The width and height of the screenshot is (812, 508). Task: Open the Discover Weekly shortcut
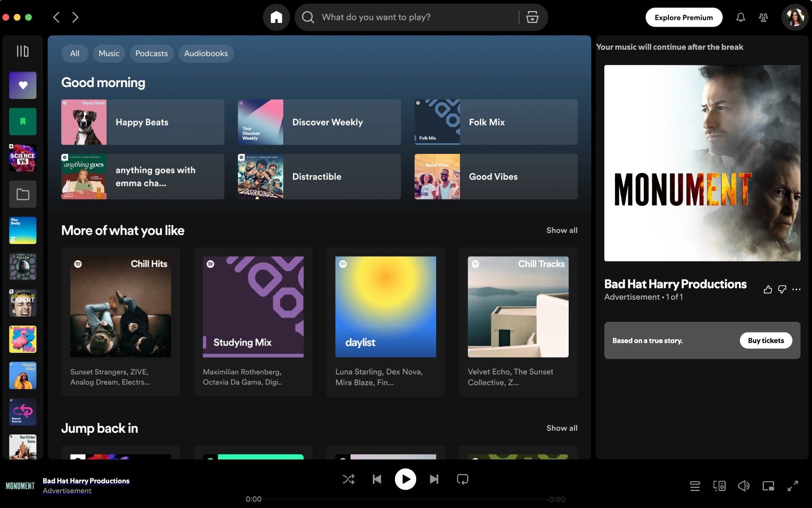pyautogui.click(x=319, y=122)
